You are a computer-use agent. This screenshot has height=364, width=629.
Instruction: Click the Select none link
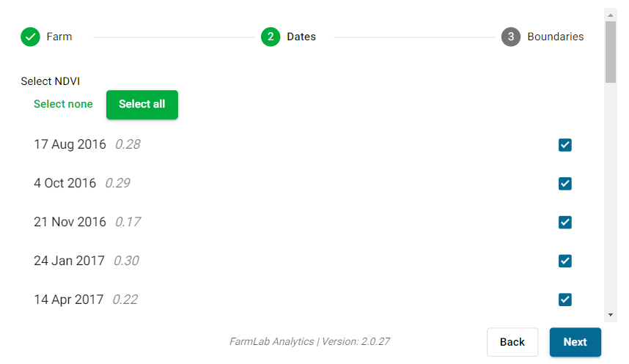(63, 104)
